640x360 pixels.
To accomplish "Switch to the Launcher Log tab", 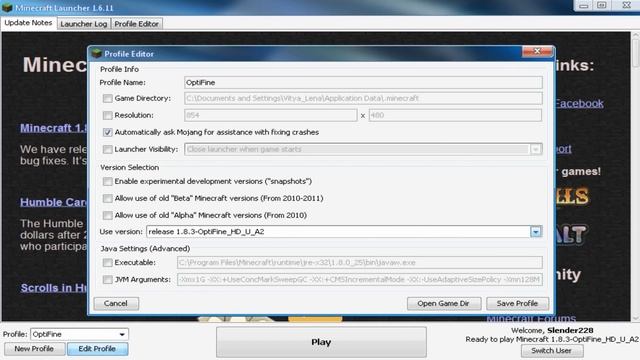I will pos(84,24).
